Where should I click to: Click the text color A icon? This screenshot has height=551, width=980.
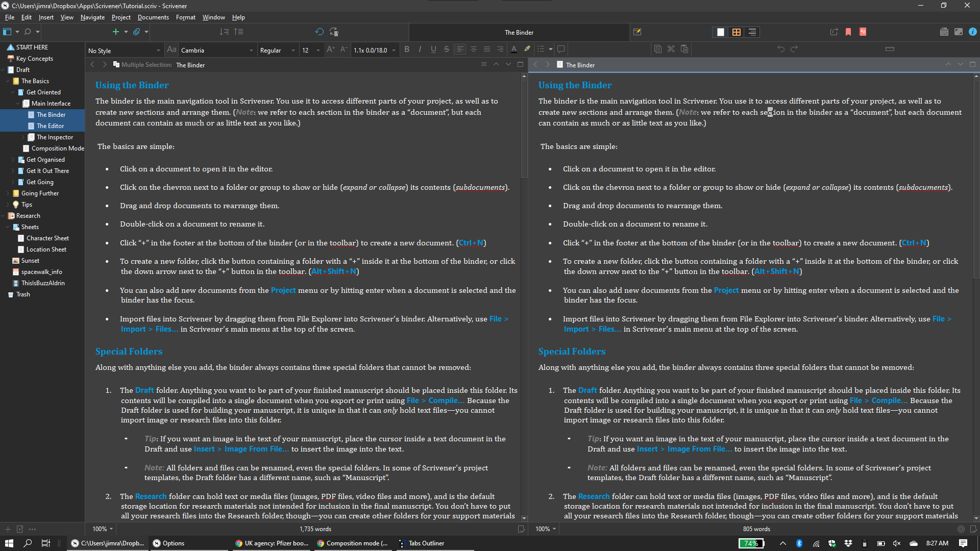click(514, 49)
